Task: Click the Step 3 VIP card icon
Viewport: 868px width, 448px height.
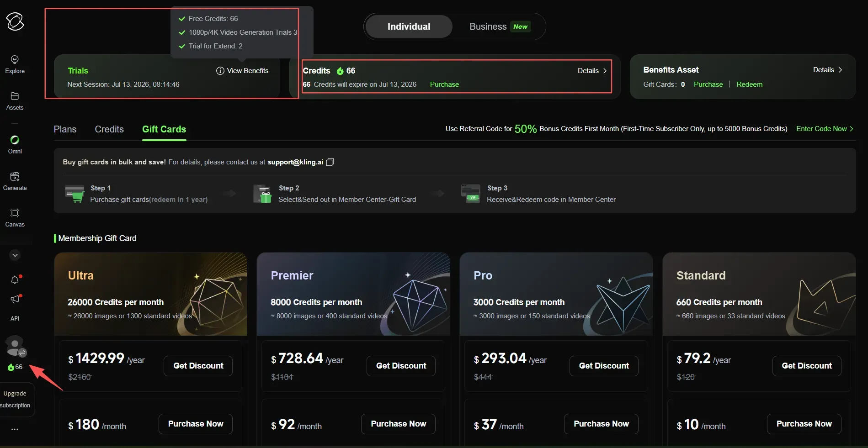Action: click(x=471, y=194)
